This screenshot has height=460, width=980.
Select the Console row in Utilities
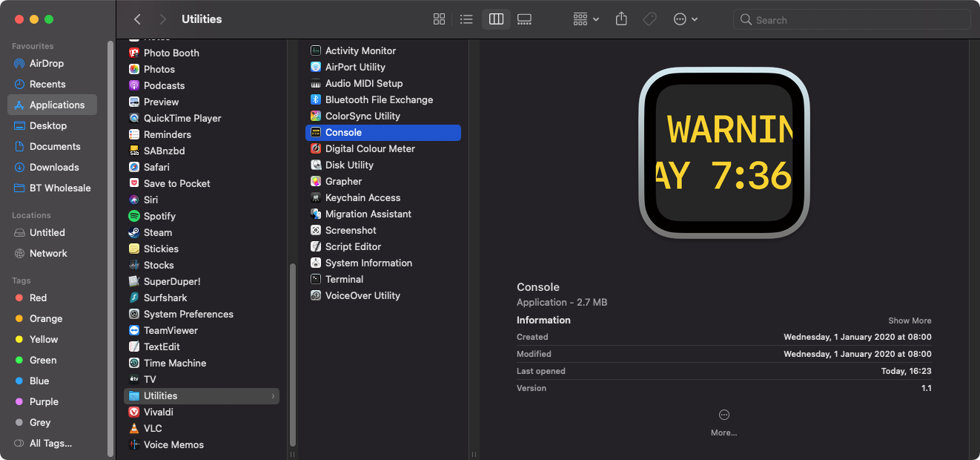[x=383, y=132]
